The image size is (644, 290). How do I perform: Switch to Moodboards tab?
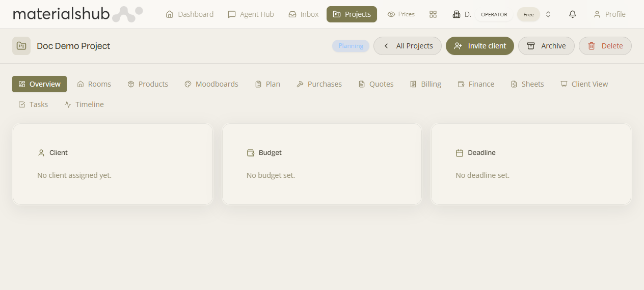pos(211,84)
